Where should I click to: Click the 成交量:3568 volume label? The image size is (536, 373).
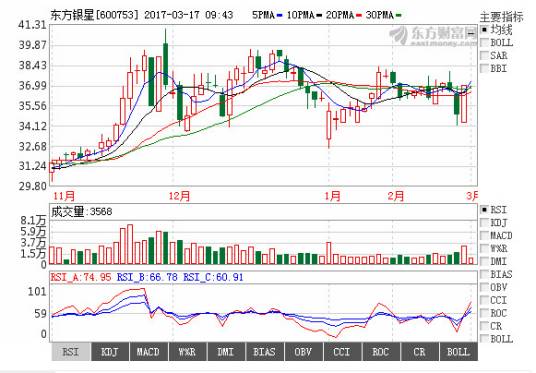82,212
